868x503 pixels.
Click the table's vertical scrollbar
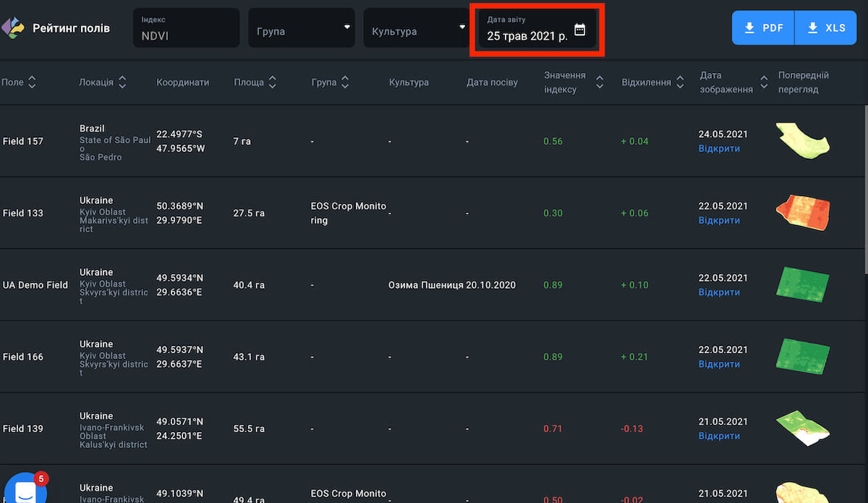pos(865,188)
